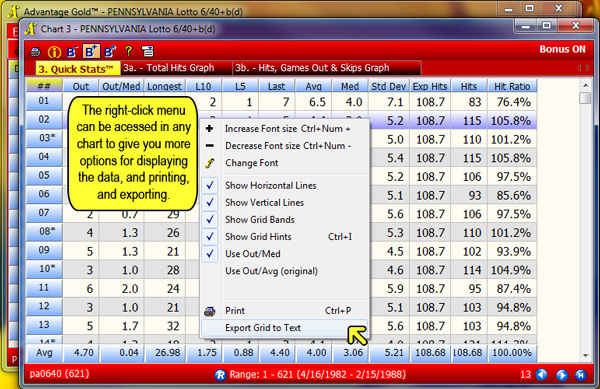The image size is (600, 389).
Task: Click the blue left arrow navigation button
Action: click(x=541, y=374)
